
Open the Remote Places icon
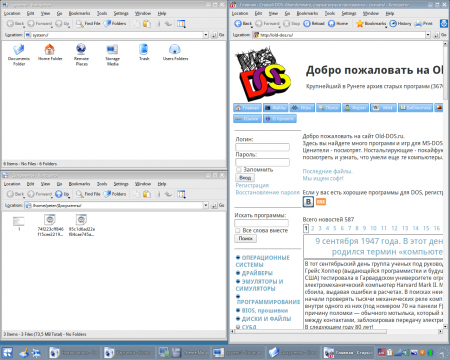pyautogui.click(x=81, y=54)
